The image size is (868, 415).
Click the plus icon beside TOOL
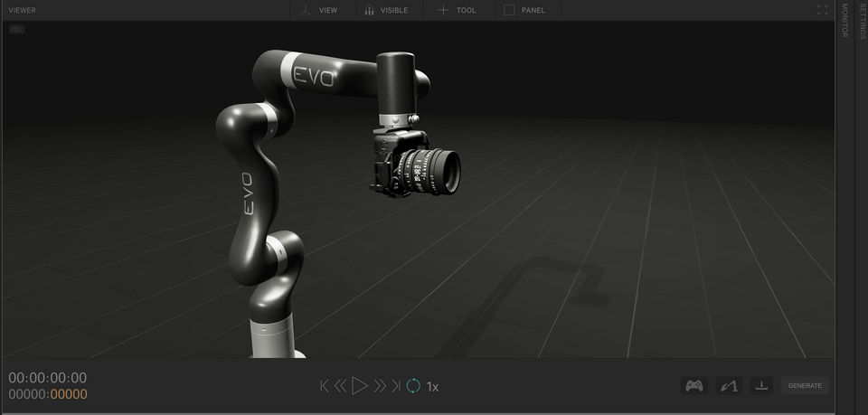point(443,10)
